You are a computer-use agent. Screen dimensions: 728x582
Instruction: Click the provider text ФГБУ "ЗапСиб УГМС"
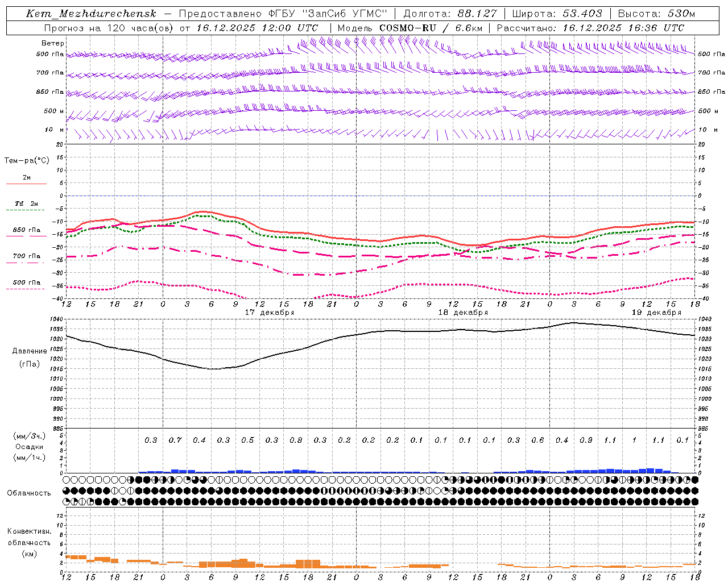click(x=327, y=14)
